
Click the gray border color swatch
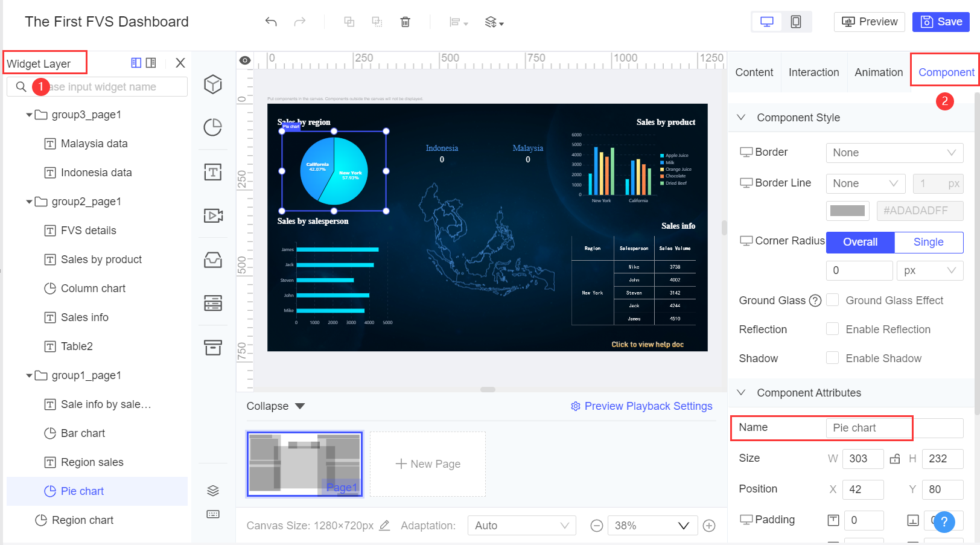[847, 211]
